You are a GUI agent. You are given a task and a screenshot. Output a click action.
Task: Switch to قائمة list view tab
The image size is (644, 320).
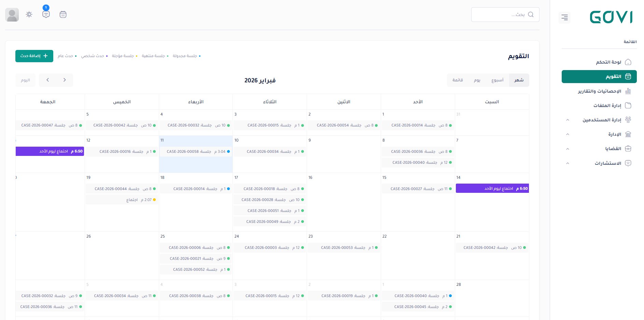pos(458,80)
